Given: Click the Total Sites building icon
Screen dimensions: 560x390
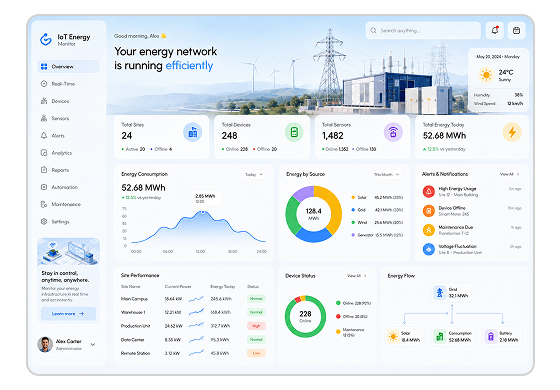Looking at the screenshot, I should pos(192,132).
